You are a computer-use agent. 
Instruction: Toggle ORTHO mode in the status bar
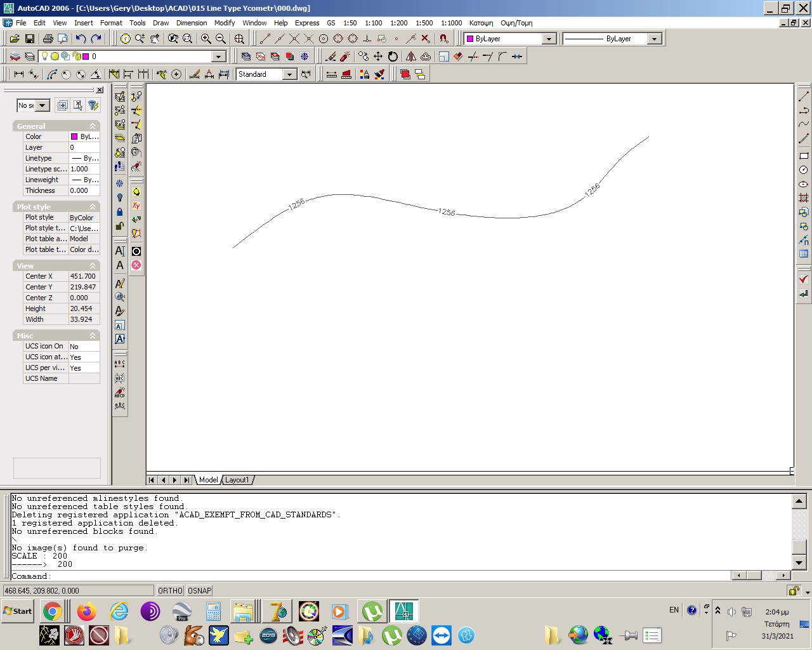tap(169, 590)
